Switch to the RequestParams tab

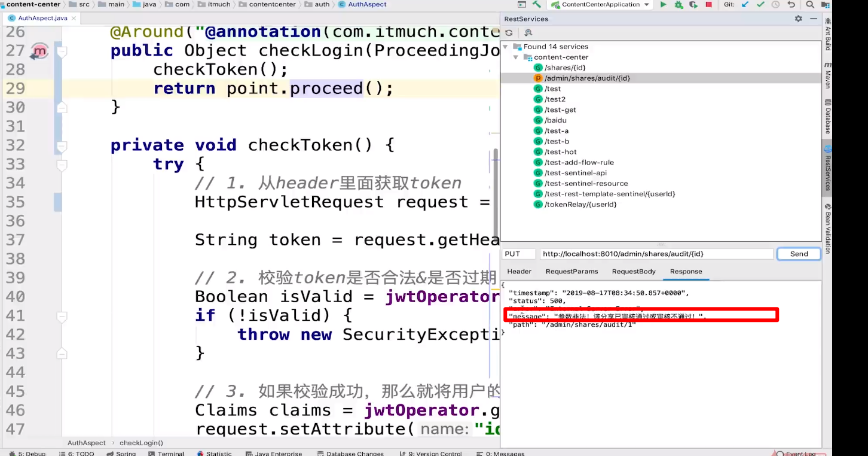[x=571, y=272]
